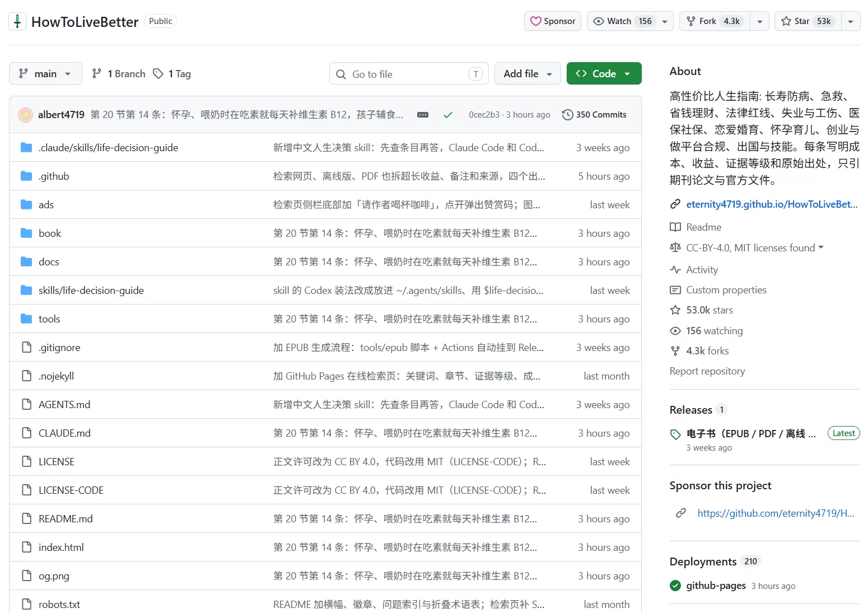
Task: Expand the commit message ellipsis button
Action: pyautogui.click(x=423, y=114)
